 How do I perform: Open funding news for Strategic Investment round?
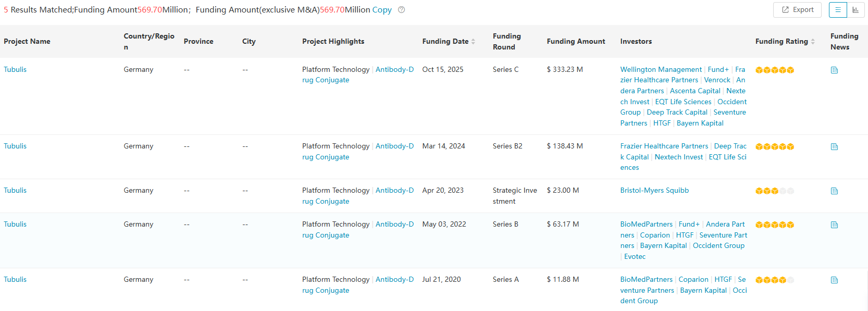coord(834,191)
